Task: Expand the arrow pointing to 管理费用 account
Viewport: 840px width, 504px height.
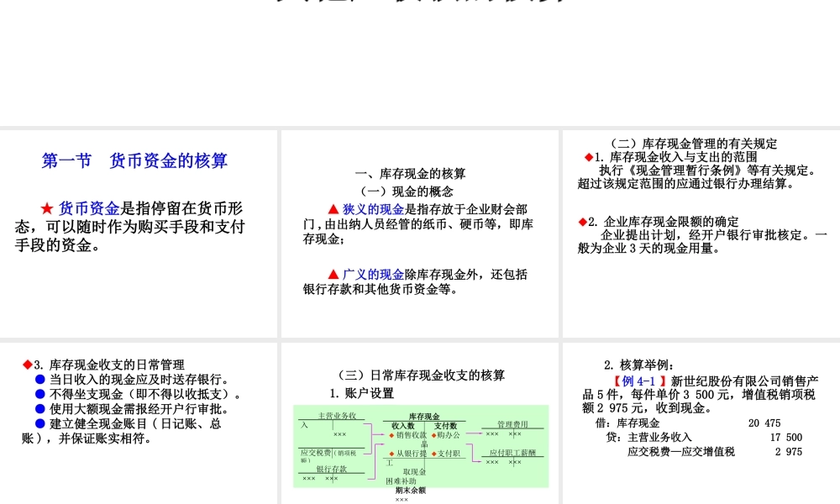Action: point(475,433)
